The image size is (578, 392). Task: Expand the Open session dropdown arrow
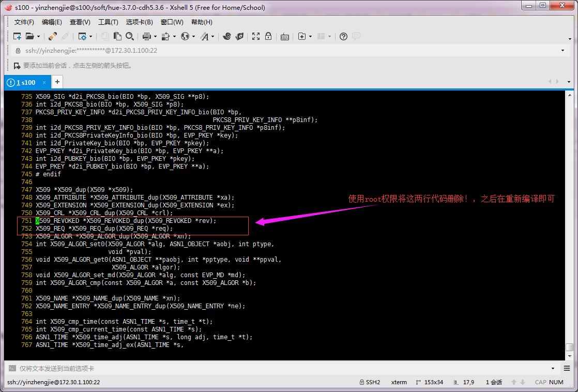click(38, 37)
